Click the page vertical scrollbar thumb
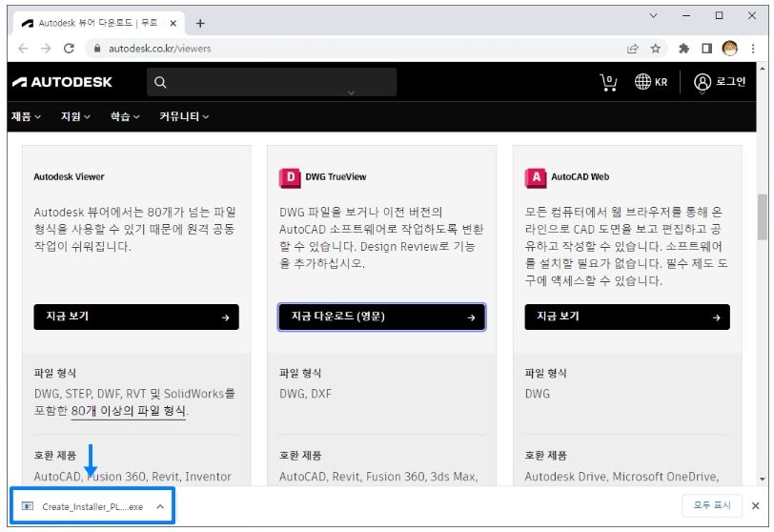The height and width of the screenshot is (532, 774). coord(763,217)
